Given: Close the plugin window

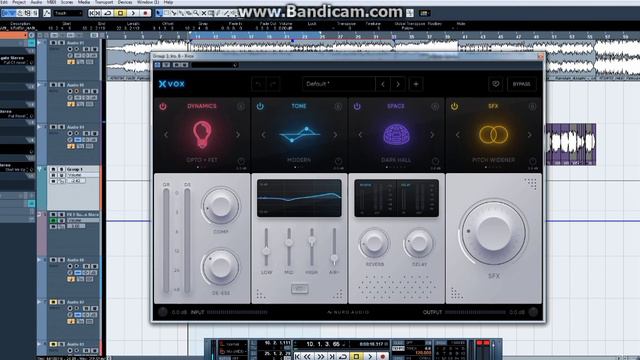Looking at the screenshot, I should [541, 56].
